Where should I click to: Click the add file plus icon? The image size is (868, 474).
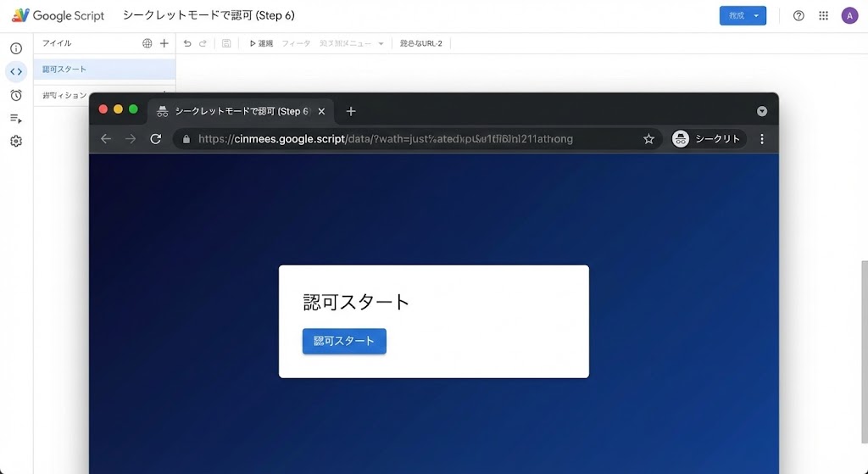pos(164,43)
